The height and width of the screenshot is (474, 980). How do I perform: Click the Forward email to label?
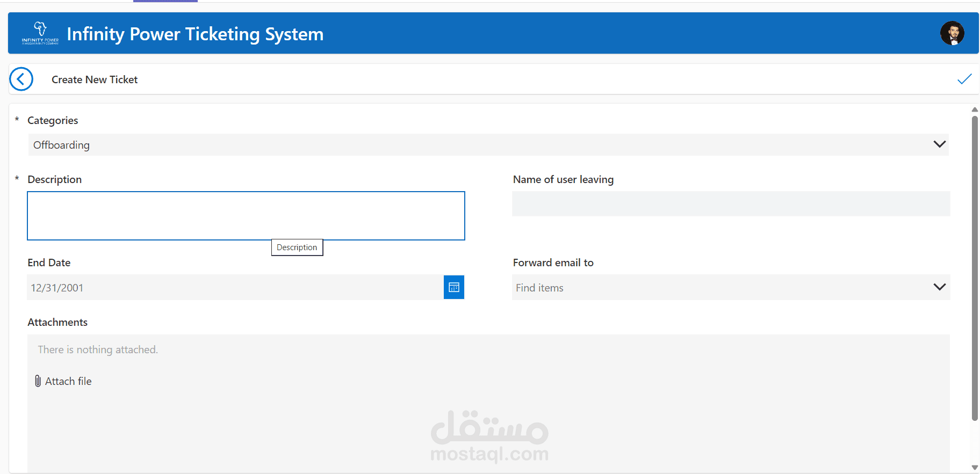[x=553, y=262]
